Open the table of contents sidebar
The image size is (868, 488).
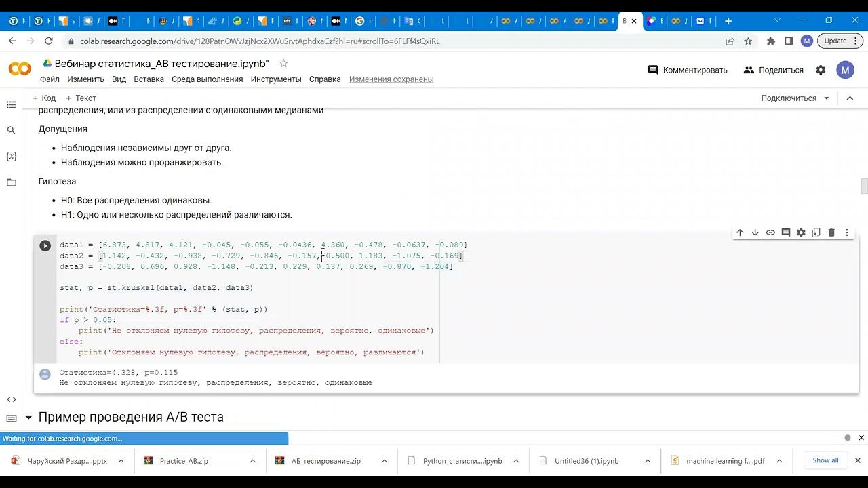pos(11,104)
